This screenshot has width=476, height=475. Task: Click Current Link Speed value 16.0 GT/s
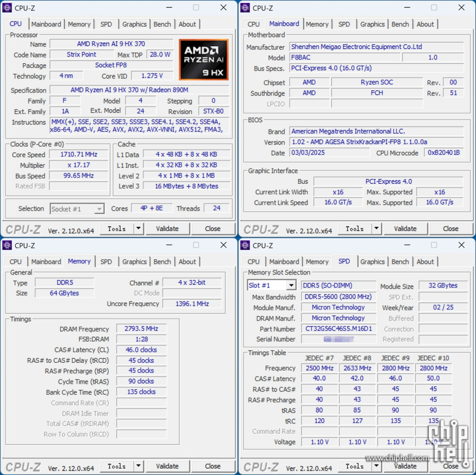[338, 202]
